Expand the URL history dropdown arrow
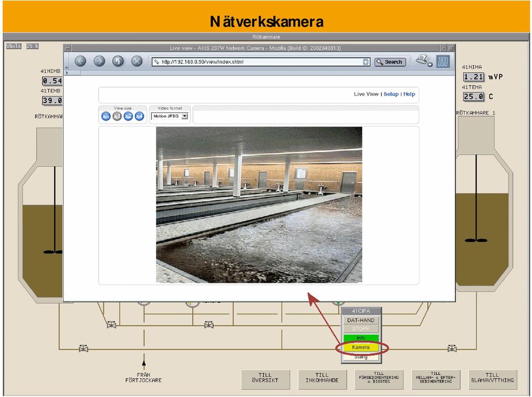This screenshot has width=532, height=397. tap(366, 62)
